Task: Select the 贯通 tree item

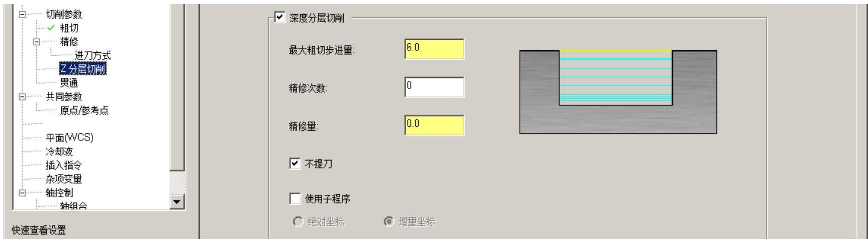Action: coord(69,83)
